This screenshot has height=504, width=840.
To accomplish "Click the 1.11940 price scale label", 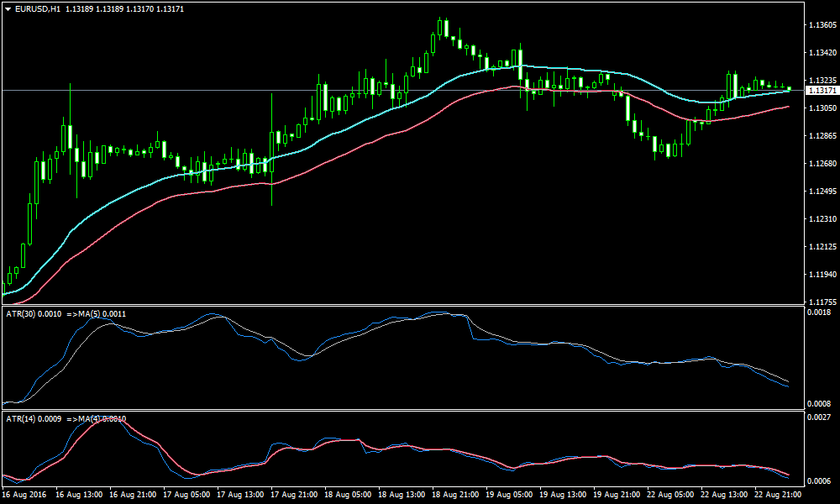I will pos(820,275).
